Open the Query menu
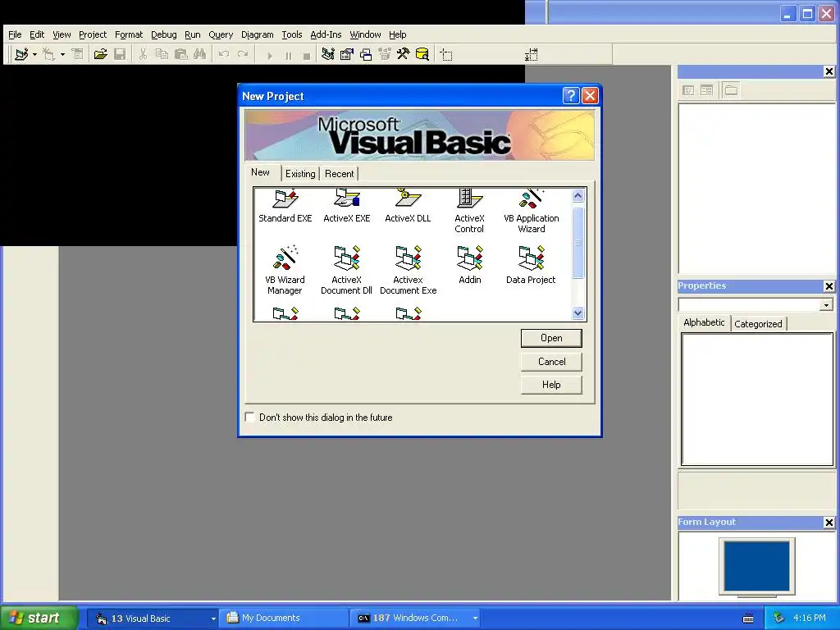Screen dimensions: 840x630 pos(221,34)
